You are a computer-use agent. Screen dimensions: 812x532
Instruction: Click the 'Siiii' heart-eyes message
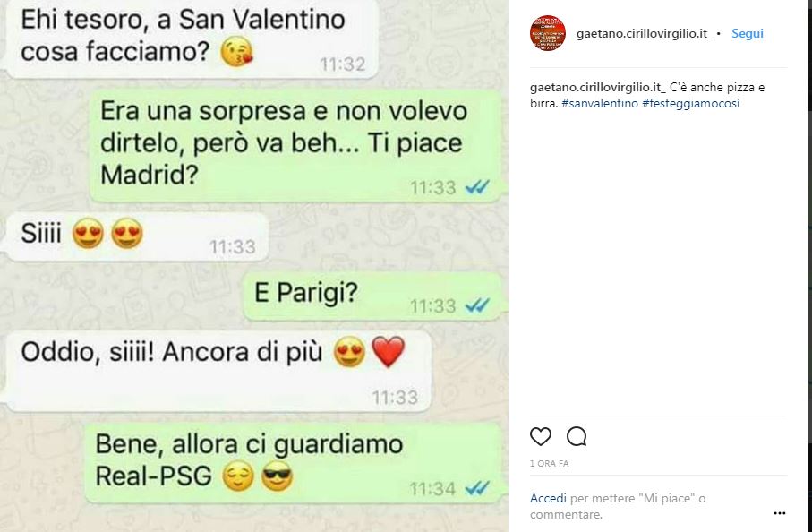coord(137,236)
